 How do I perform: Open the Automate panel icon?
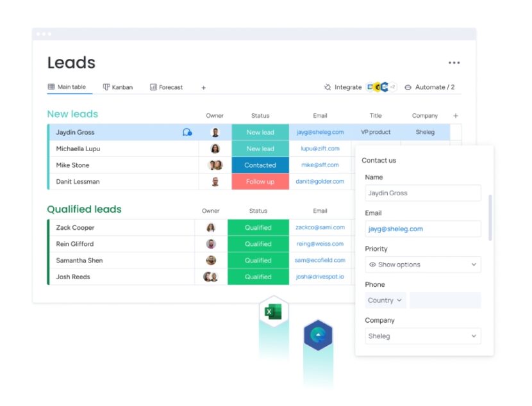(x=406, y=87)
